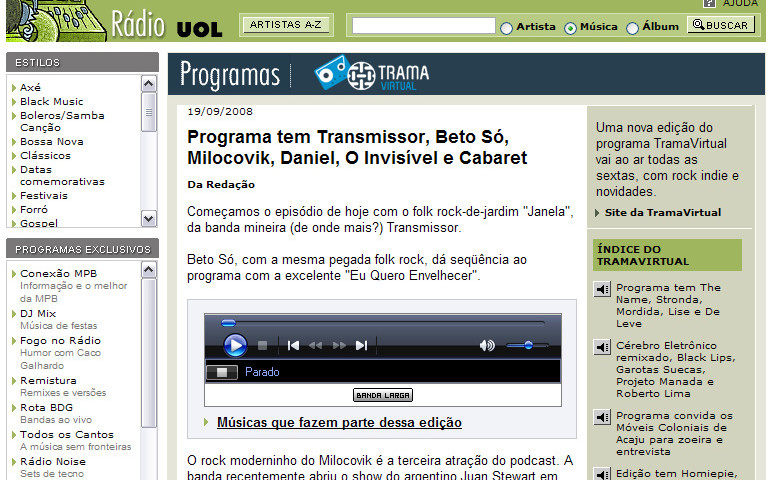Open the DJ Mix program
The image size is (771, 480).
(x=38, y=314)
